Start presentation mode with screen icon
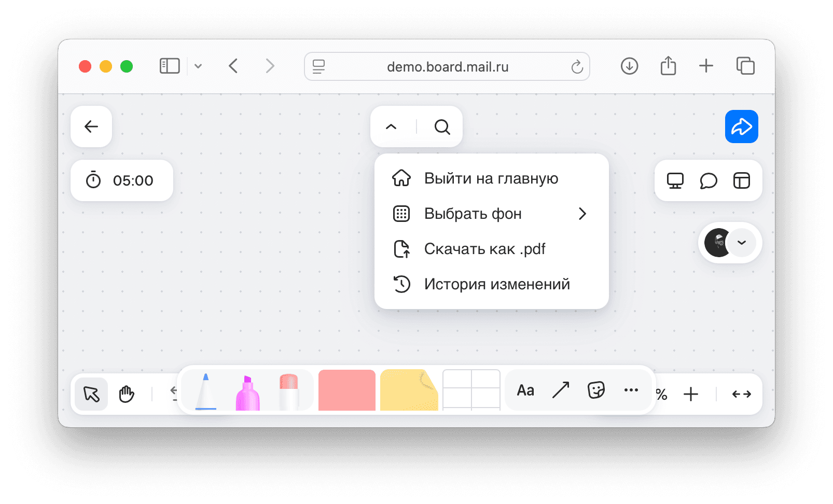The image size is (833, 504). click(x=675, y=181)
